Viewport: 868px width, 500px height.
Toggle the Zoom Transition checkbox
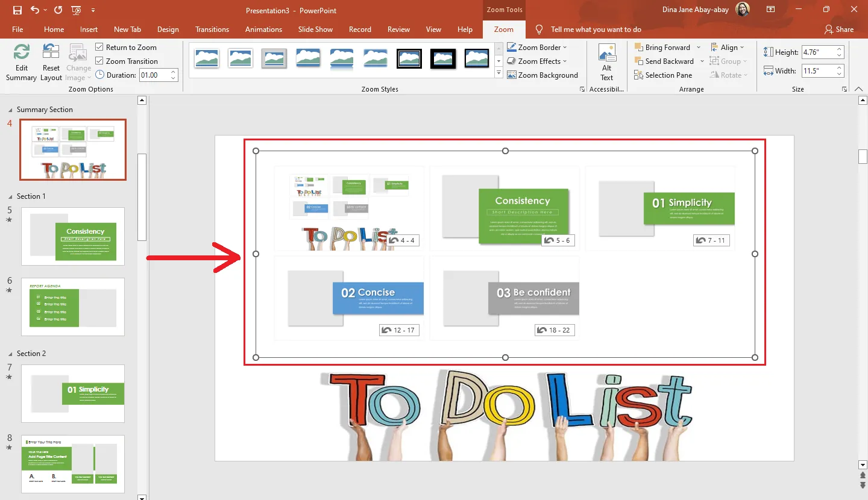pos(99,61)
